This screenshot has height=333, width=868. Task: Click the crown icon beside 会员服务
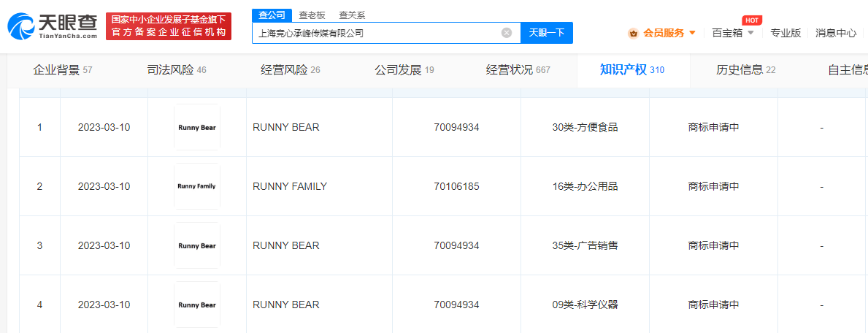click(633, 33)
